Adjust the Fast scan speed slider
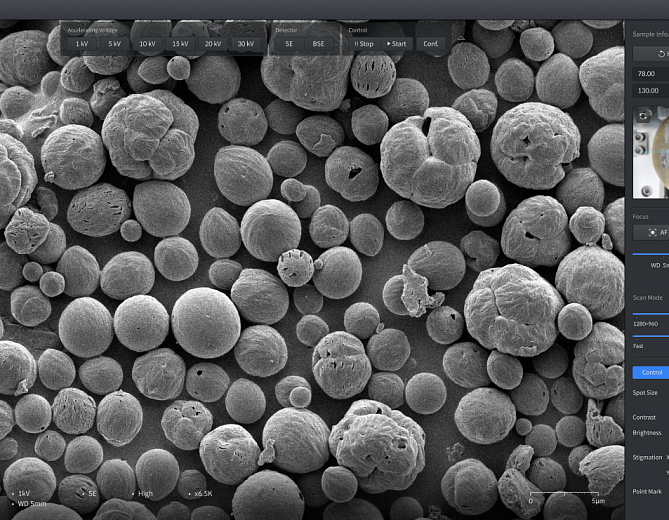 coord(651,336)
